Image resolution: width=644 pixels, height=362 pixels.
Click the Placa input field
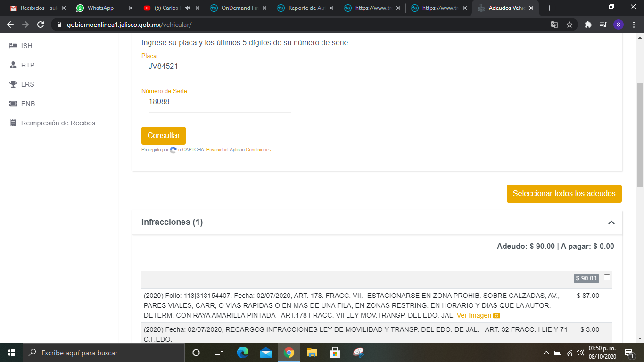tap(219, 66)
